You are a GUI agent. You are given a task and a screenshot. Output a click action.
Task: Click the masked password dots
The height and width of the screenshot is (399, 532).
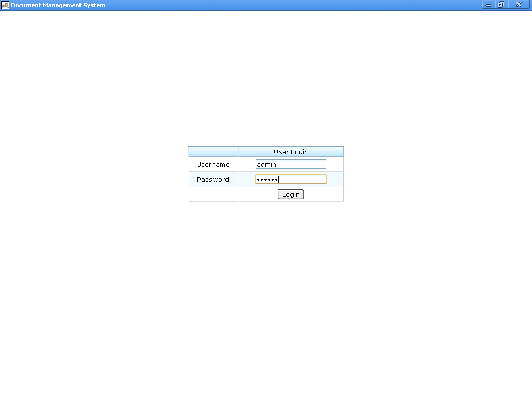tap(267, 179)
